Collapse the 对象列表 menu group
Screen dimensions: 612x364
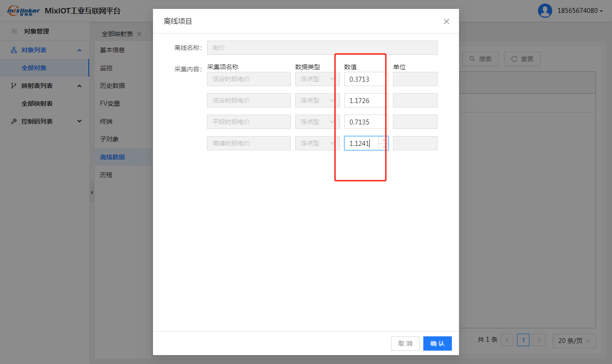(x=79, y=50)
